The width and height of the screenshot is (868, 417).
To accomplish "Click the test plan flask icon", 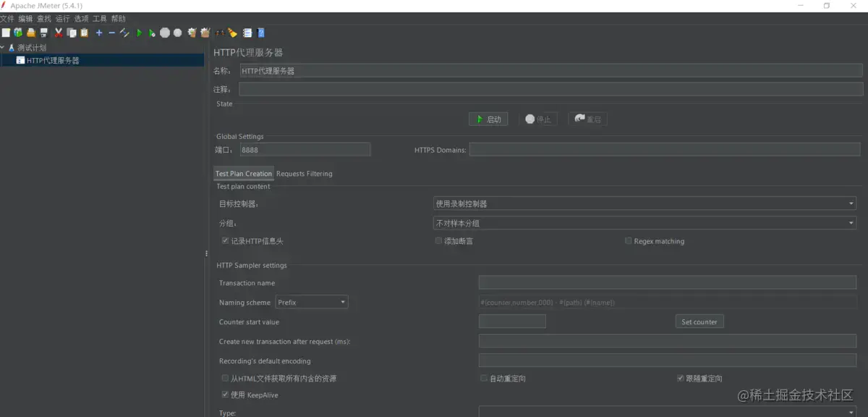I will 12,48.
